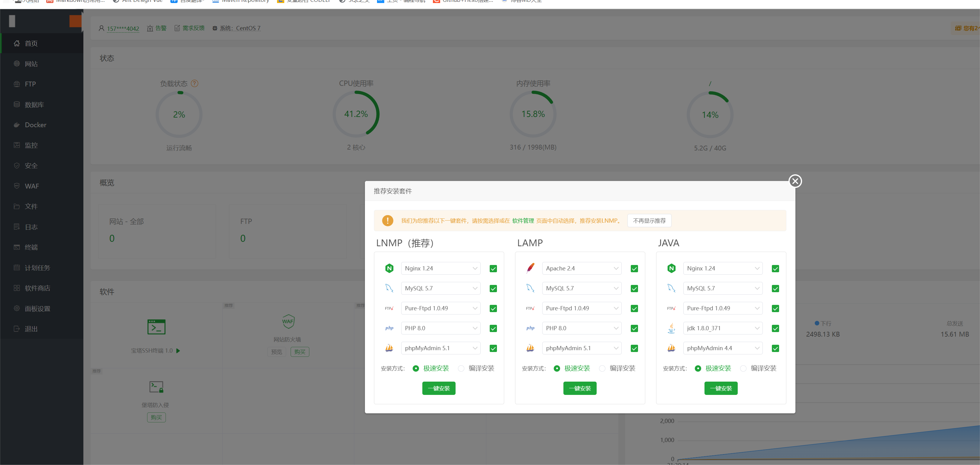Open 面板设置 in the sidebar menu
Viewport: 980px width, 465px height.
tap(42, 308)
